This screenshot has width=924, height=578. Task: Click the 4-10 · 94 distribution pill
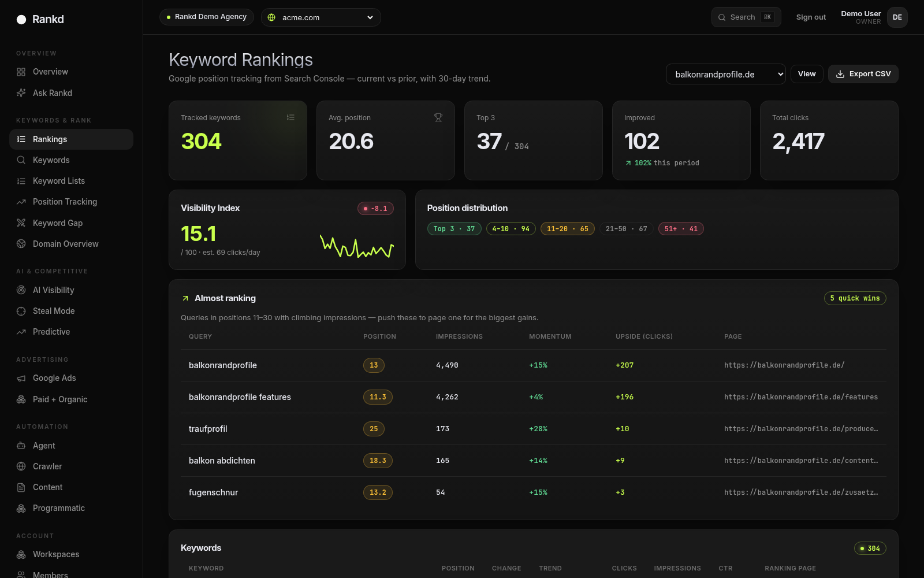pyautogui.click(x=511, y=229)
